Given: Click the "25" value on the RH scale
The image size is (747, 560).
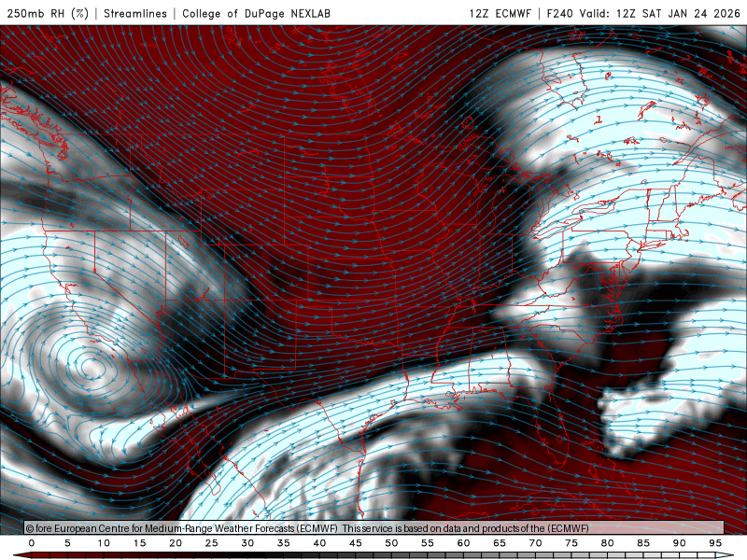Looking at the screenshot, I should (x=212, y=543).
